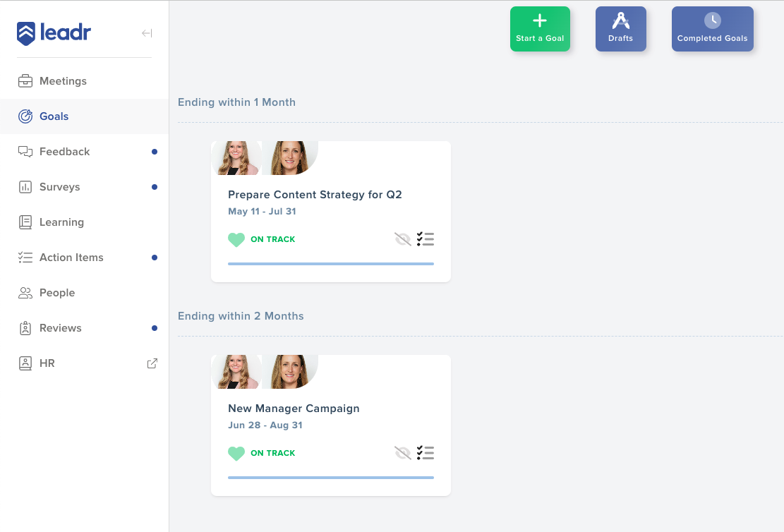Viewport: 784px width, 532px height.
Task: Click the Feedback speech bubbles icon
Action: click(x=25, y=152)
